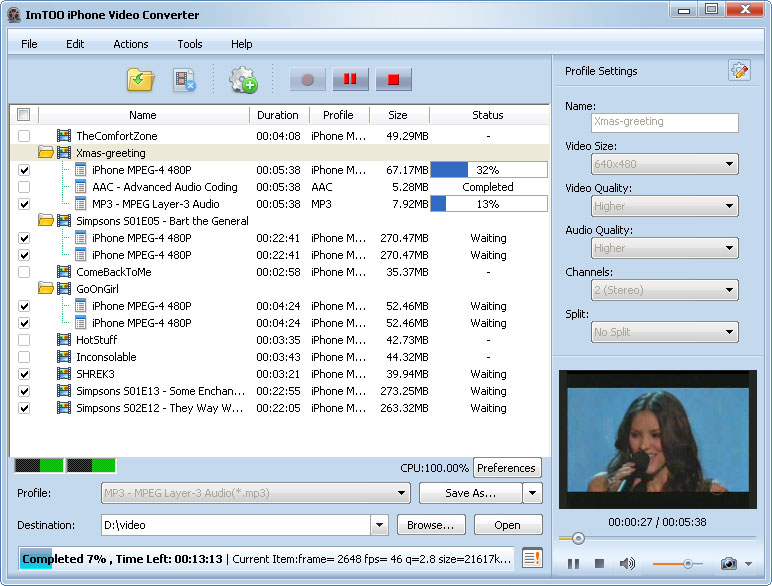Click the GoOnGirl folder icon
Viewport: 772px width, 586px height.
tap(46, 289)
